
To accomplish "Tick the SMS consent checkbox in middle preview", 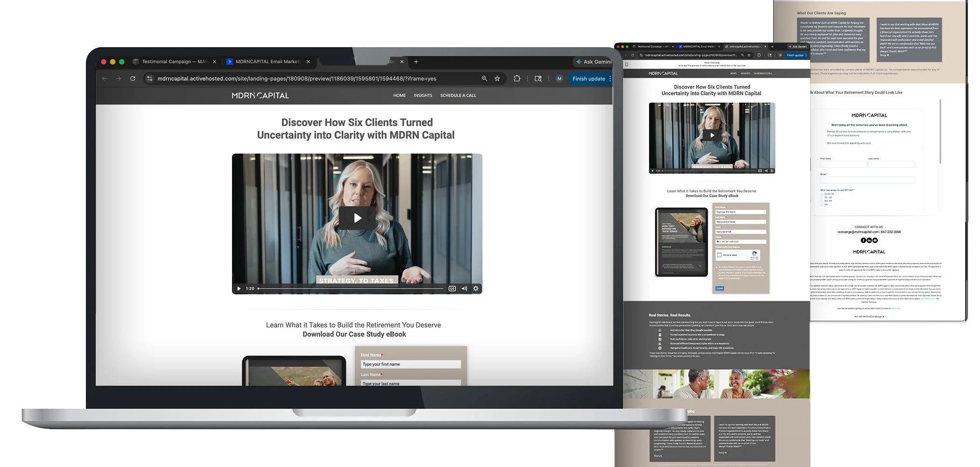I will (x=717, y=267).
